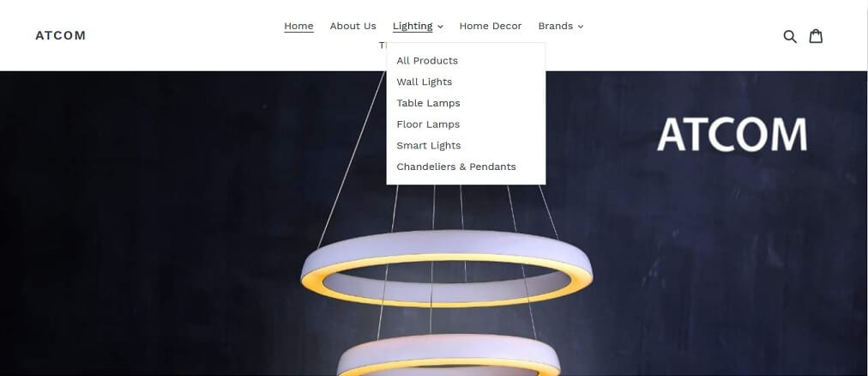Viewport: 868px width, 376px height.
Task: Pick Smart Lights from the submenu
Action: (429, 146)
